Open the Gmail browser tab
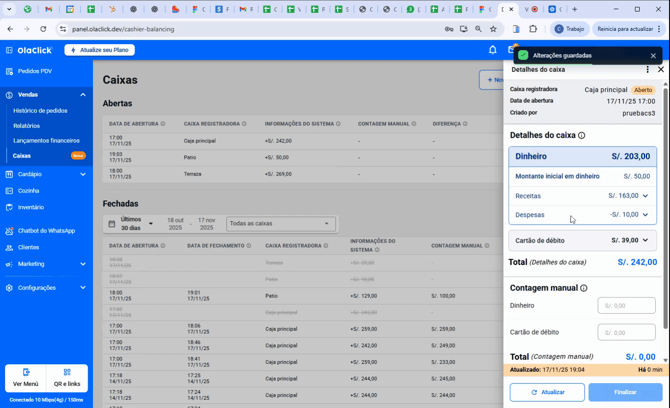 [x=49, y=9]
